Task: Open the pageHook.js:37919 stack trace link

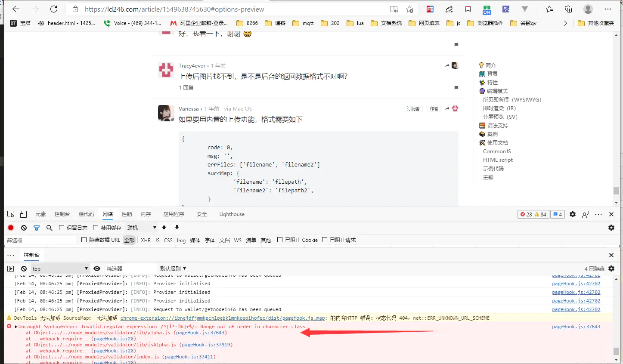Action: tap(206, 345)
